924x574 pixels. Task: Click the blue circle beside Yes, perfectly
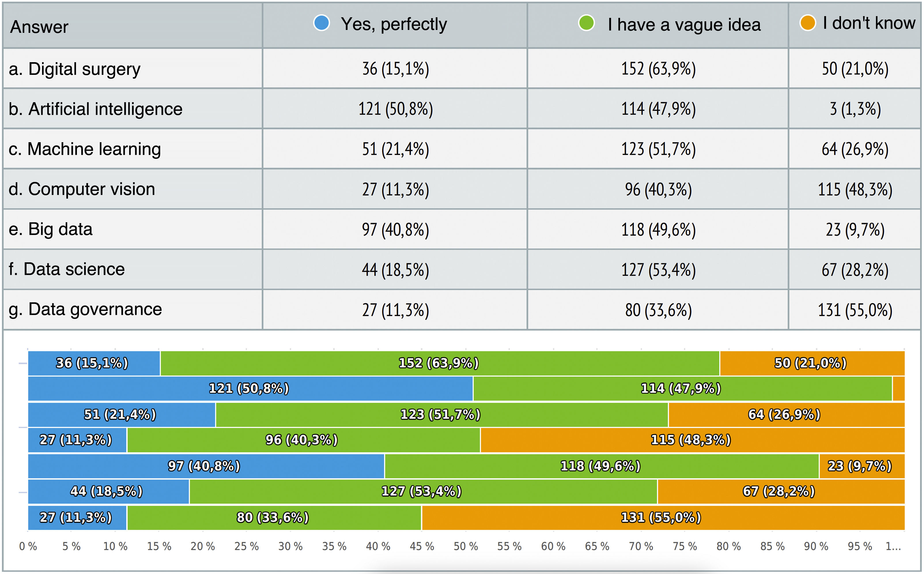pos(322,23)
